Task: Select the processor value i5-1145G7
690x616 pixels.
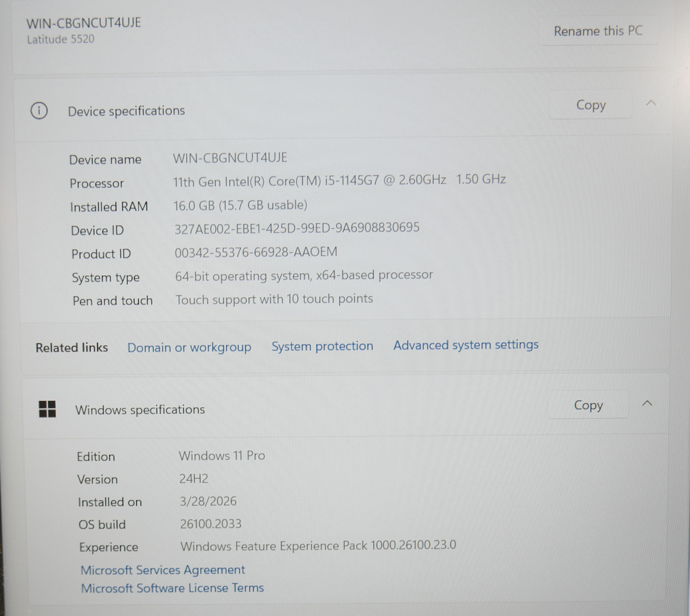Action: click(x=339, y=180)
